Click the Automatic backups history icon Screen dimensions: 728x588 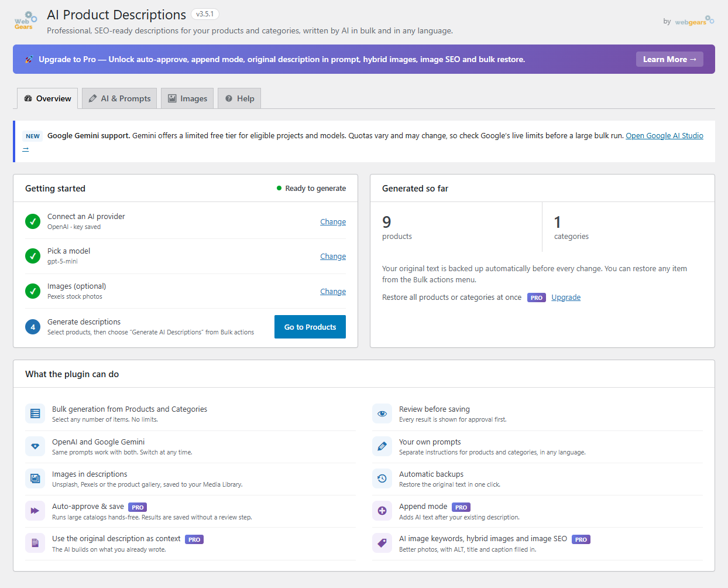tap(382, 478)
